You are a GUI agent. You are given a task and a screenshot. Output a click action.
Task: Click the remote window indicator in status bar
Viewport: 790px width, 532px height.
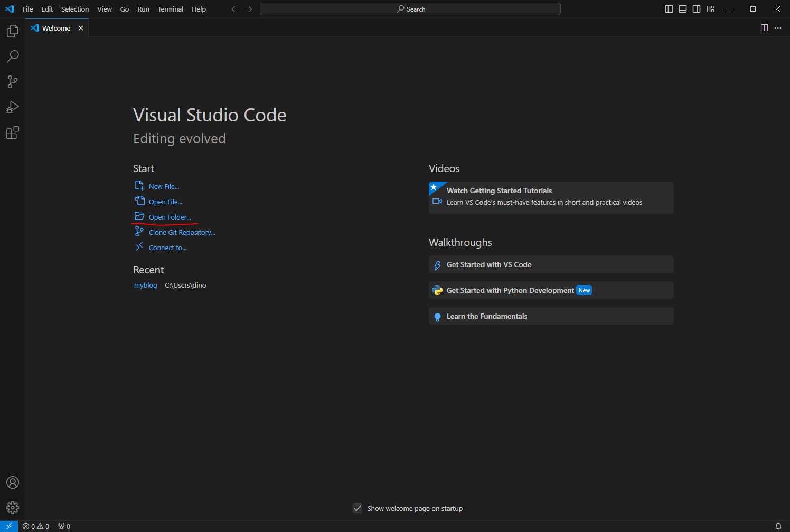click(9, 526)
